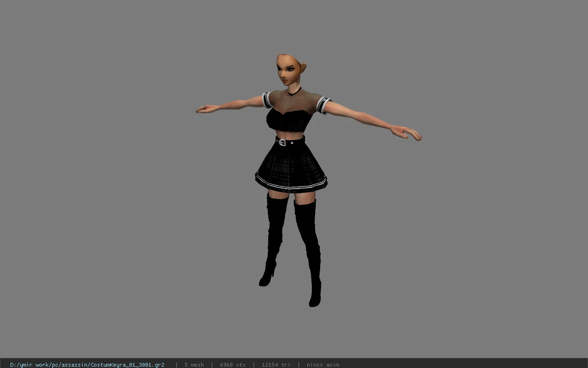Image resolution: width=588 pixels, height=368 pixels.
Task: Click the '5 mesh' status entry
Action: point(194,365)
